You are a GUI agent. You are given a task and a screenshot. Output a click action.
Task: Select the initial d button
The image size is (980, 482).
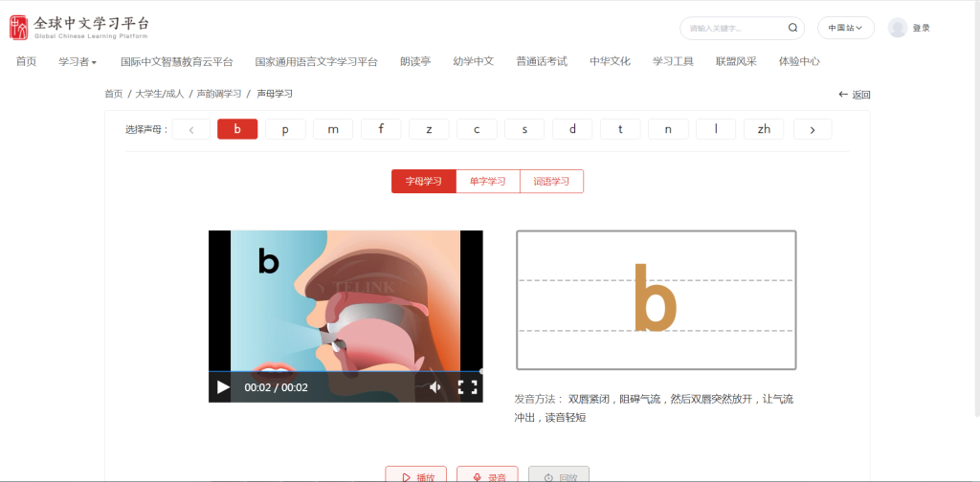pyautogui.click(x=572, y=129)
